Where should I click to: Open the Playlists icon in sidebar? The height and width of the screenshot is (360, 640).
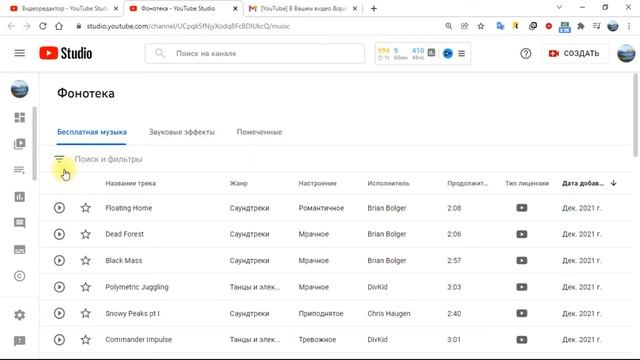(20, 170)
